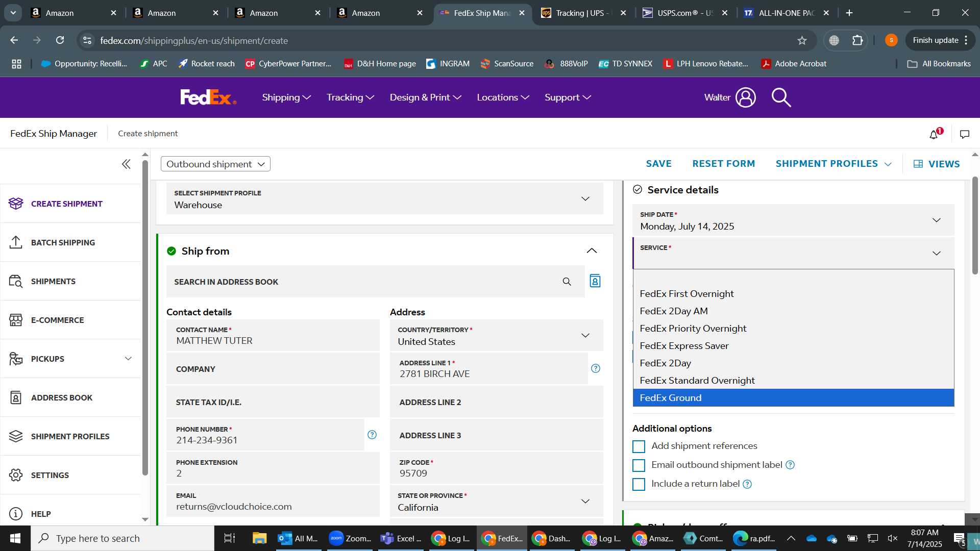Screen dimensions: 980x551
Task: Open Outlook from the Windows taskbar
Action: [x=298, y=538]
